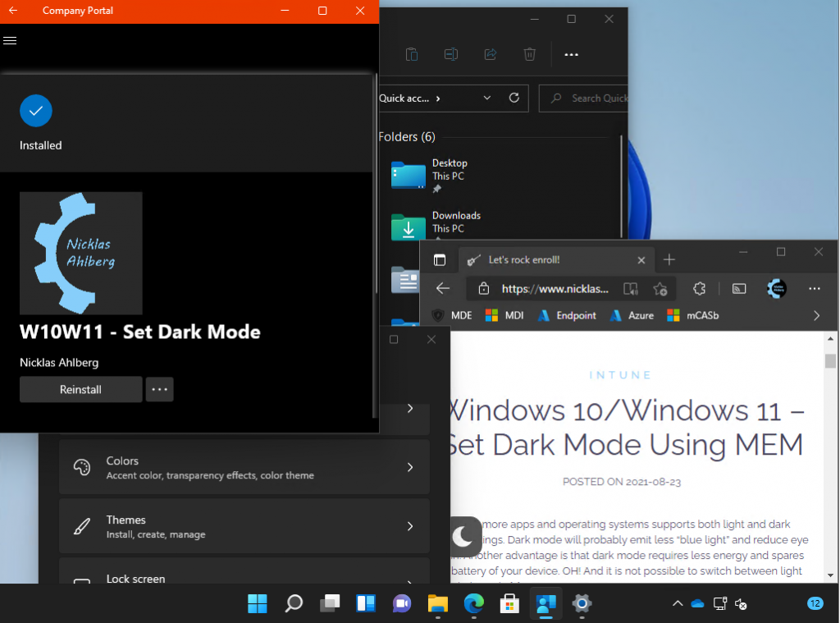Expand the Quick access address dropdown
This screenshot has width=840, height=623.
487,98
